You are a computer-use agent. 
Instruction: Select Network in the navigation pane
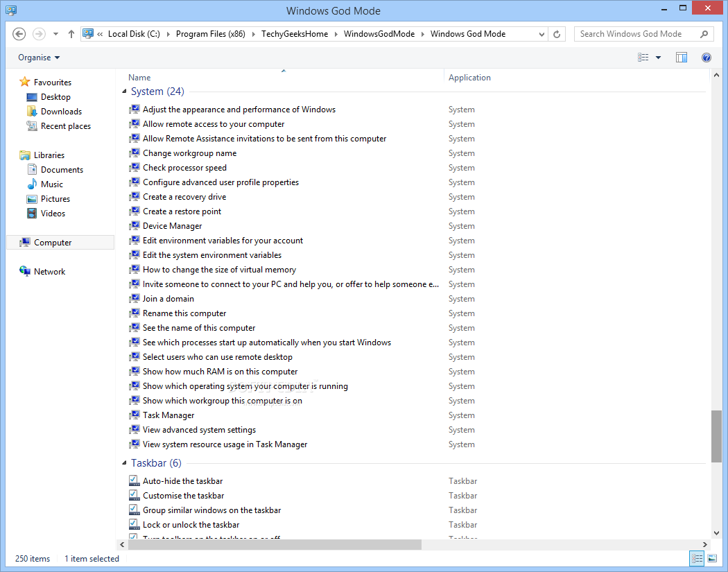click(x=49, y=272)
